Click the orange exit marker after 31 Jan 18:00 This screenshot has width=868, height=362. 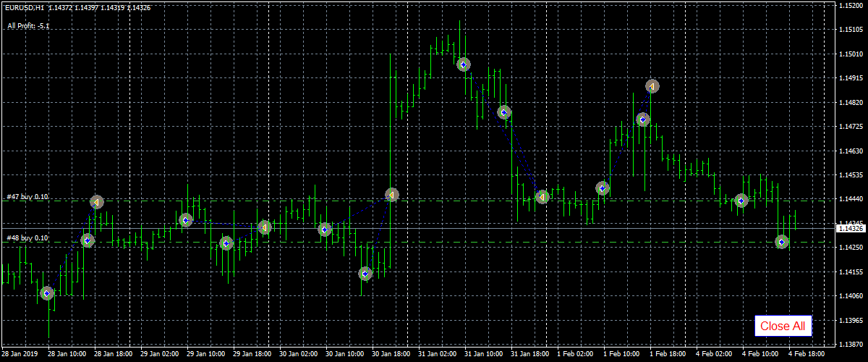click(x=542, y=197)
